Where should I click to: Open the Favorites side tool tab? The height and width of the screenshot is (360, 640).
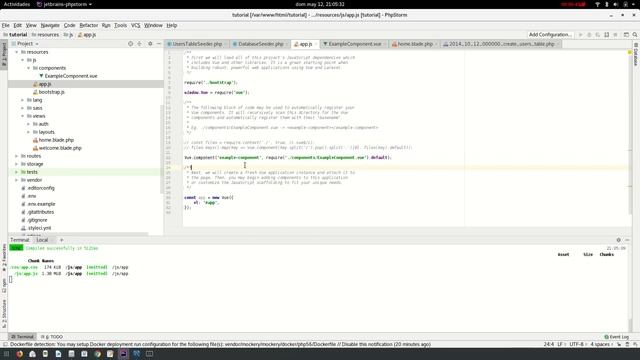[4, 258]
